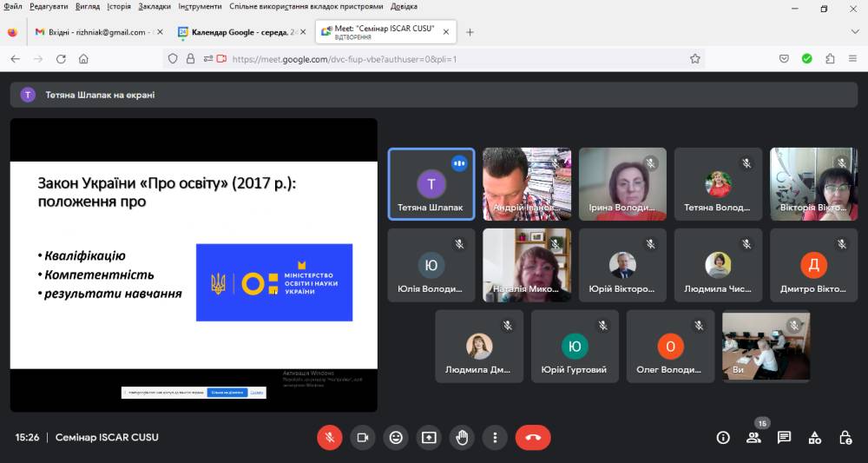Screen dimensions: 868x463
Task: Leave the call with red hang-up button
Action: click(x=533, y=438)
